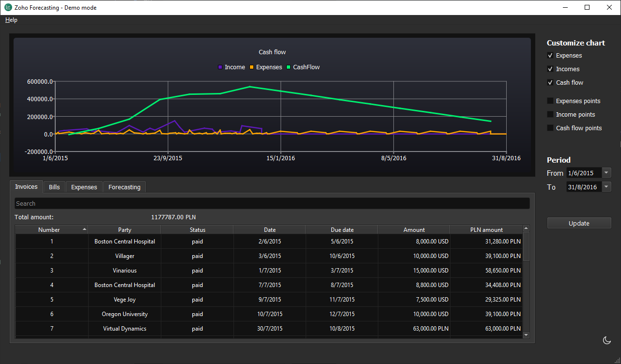This screenshot has height=364, width=621.
Task: Enable the Expenses points checkbox
Action: click(550, 101)
